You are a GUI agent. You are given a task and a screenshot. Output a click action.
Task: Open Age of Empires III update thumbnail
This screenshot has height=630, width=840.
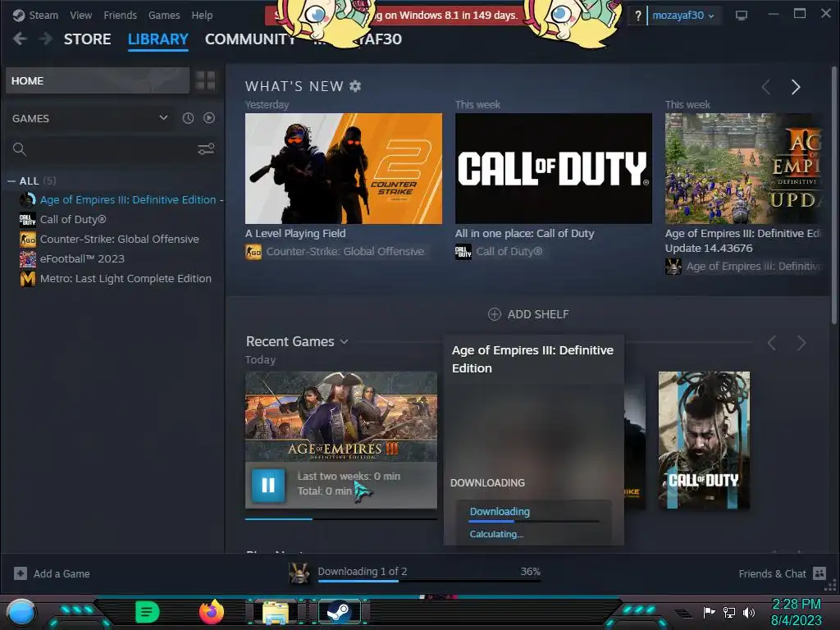(743, 168)
